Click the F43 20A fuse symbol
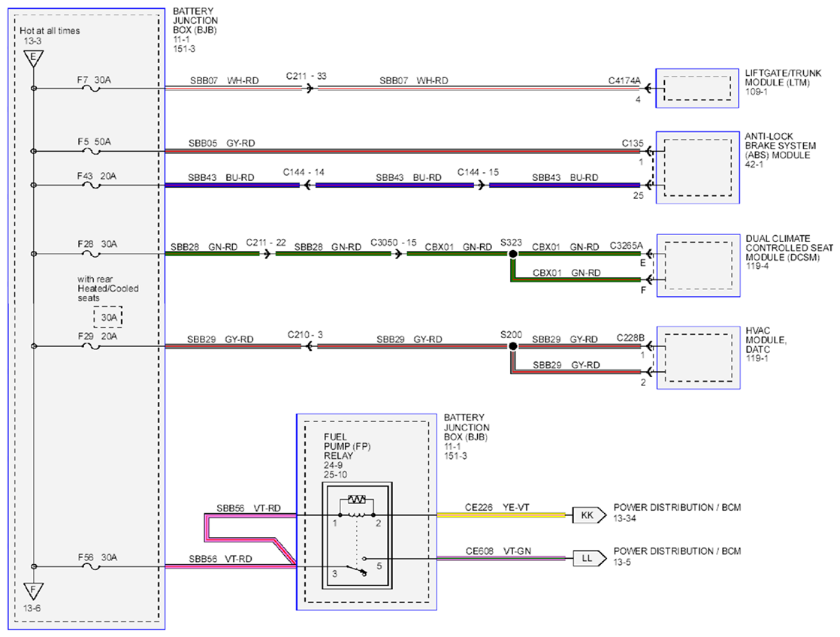 click(92, 186)
